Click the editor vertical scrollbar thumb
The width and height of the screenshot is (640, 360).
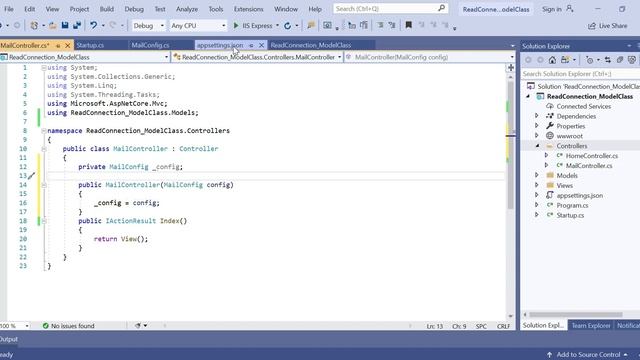[511, 145]
